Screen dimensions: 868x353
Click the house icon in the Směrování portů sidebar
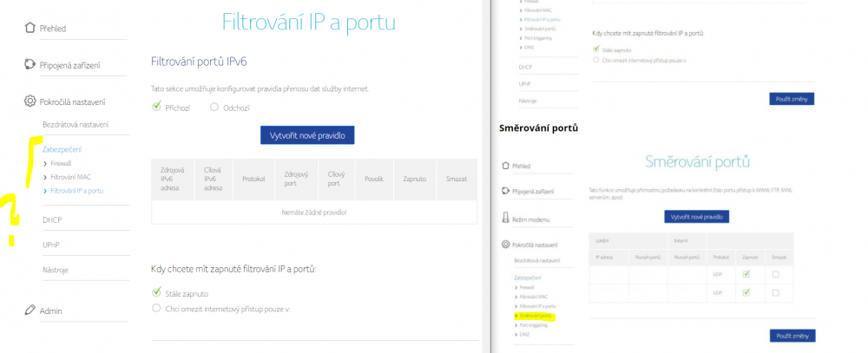(x=505, y=166)
